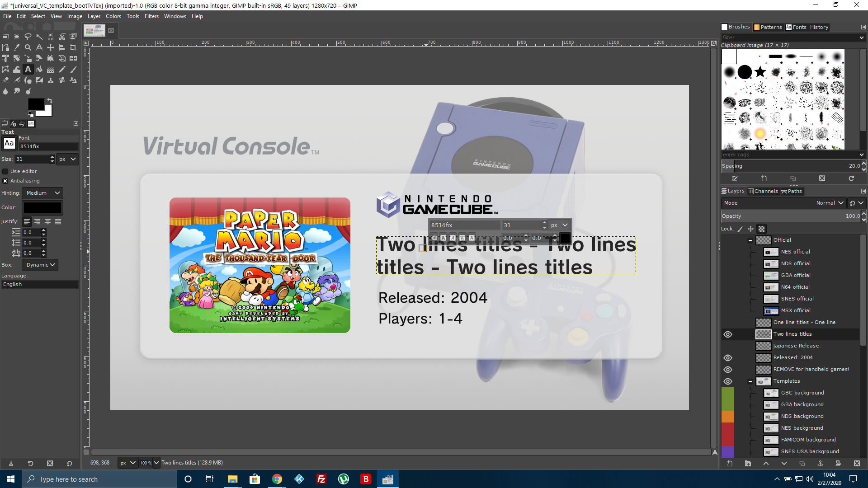This screenshot has width=868, height=488.
Task: Choose the Free Select lasso tool
Action: point(28,37)
